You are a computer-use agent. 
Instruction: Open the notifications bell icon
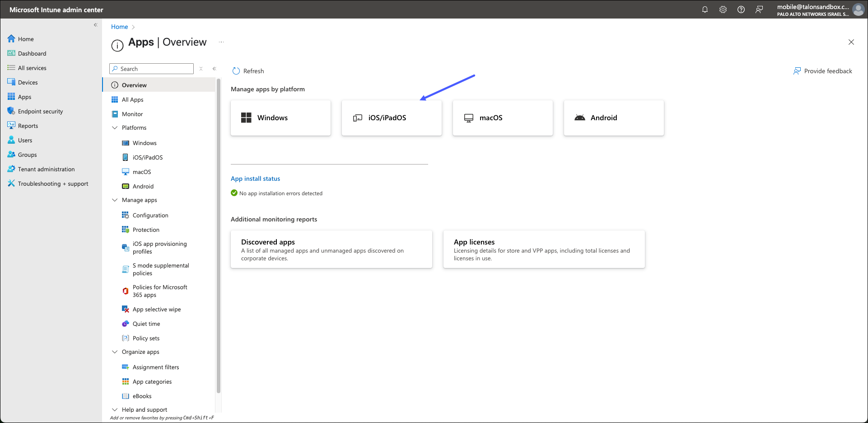705,9
